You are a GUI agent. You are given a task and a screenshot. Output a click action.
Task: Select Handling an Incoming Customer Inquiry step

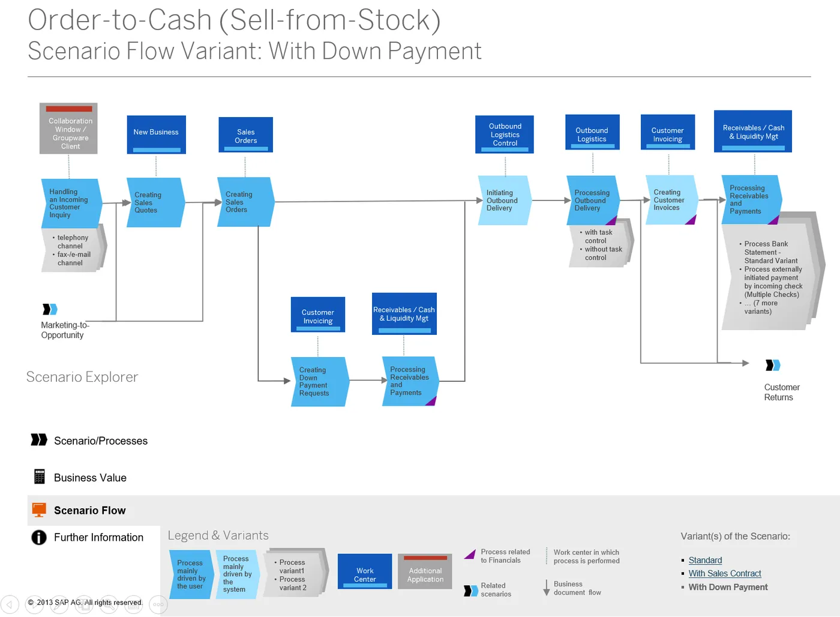(71, 203)
